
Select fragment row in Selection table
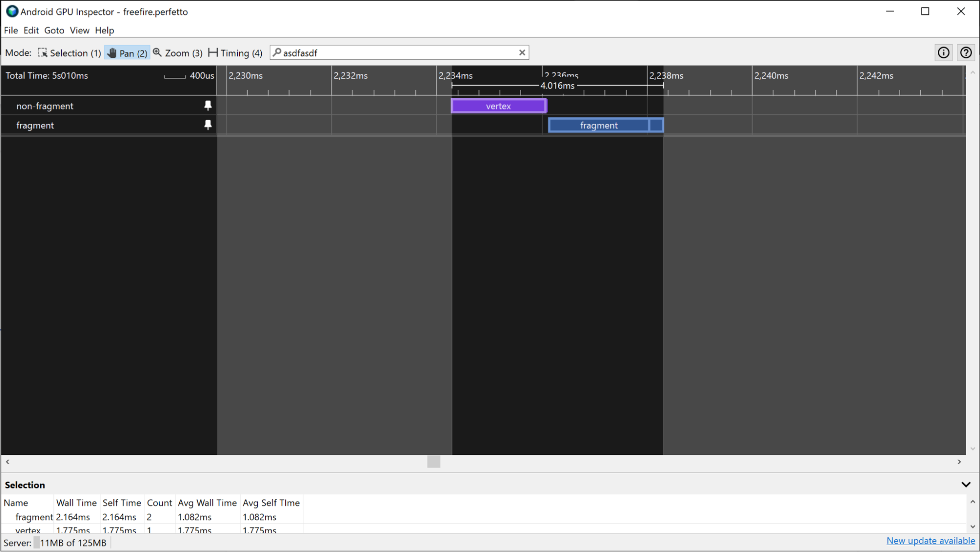click(34, 516)
